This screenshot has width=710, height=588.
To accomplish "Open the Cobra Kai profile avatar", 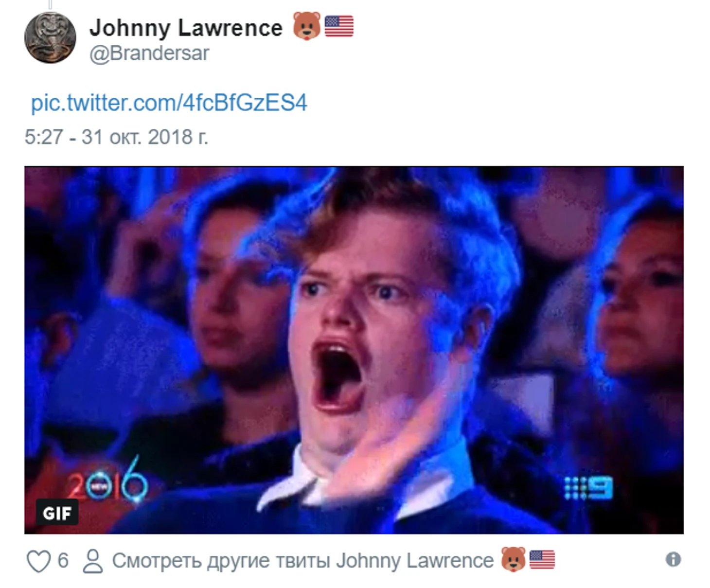I will point(50,37).
